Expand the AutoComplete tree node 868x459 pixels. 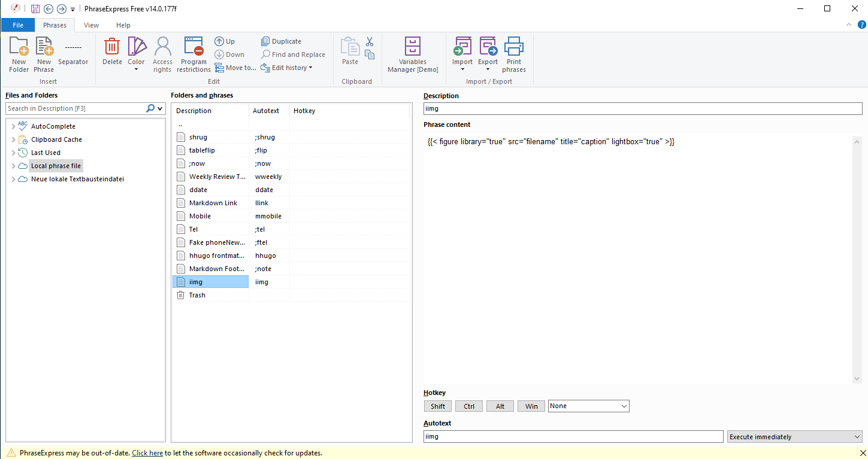(13, 126)
